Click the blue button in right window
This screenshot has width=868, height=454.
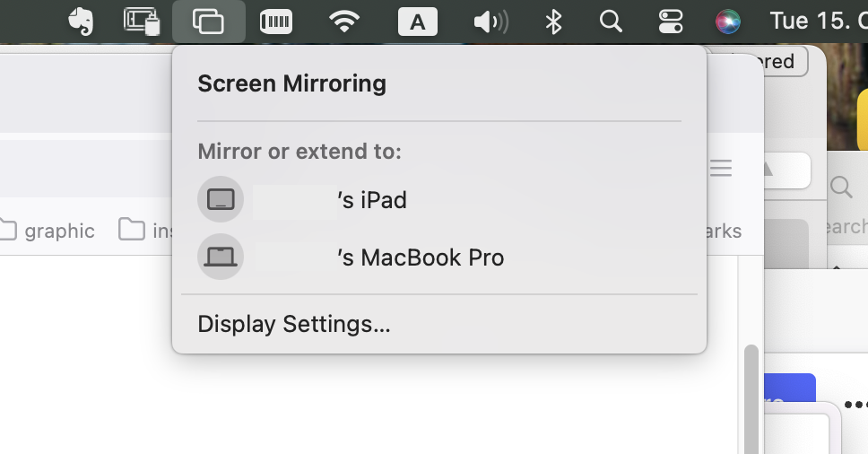[x=790, y=388]
